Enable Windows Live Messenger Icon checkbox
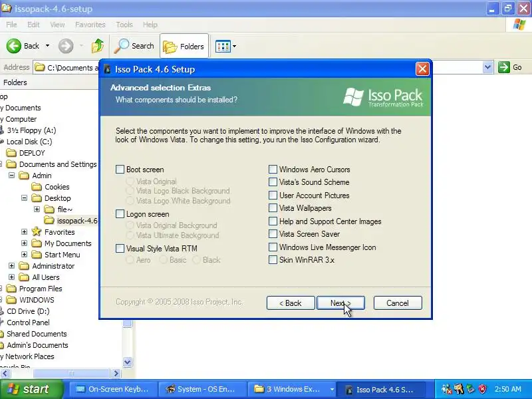This screenshot has width=532, height=399. click(273, 247)
